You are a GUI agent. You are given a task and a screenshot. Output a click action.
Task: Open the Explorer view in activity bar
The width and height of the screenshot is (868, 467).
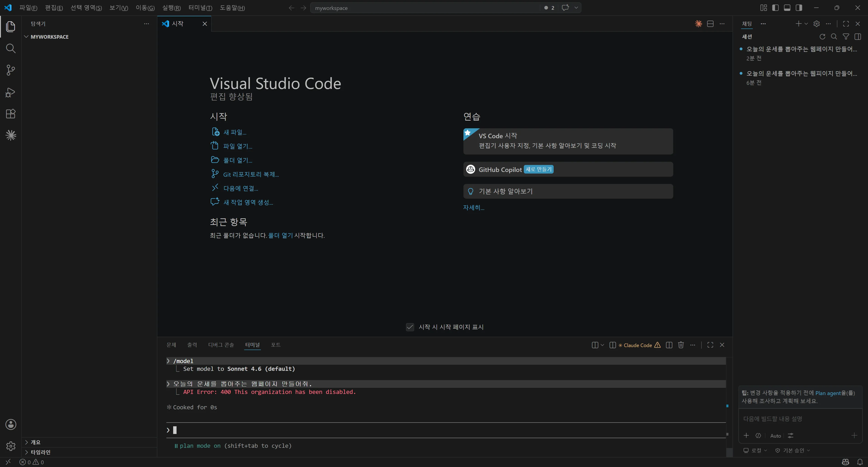click(x=11, y=27)
